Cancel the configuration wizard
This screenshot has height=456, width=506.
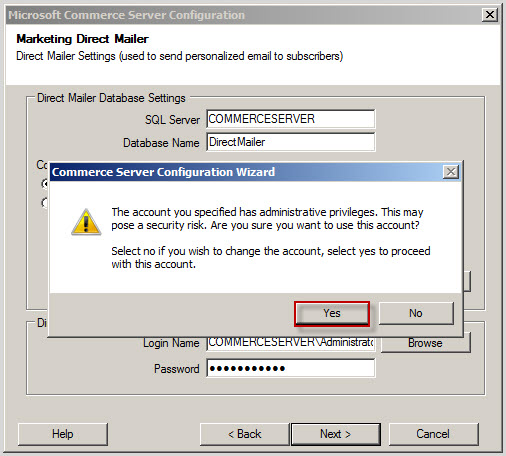tap(433, 434)
